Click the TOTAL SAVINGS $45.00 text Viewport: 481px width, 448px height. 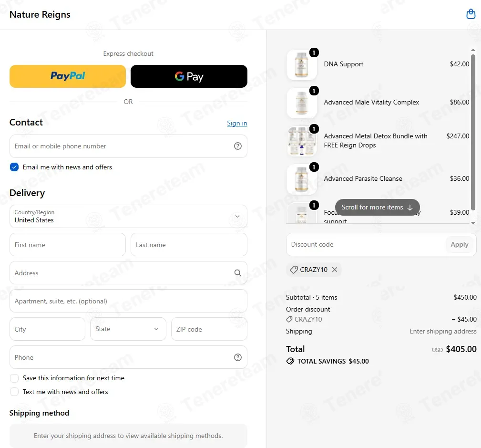(x=333, y=361)
